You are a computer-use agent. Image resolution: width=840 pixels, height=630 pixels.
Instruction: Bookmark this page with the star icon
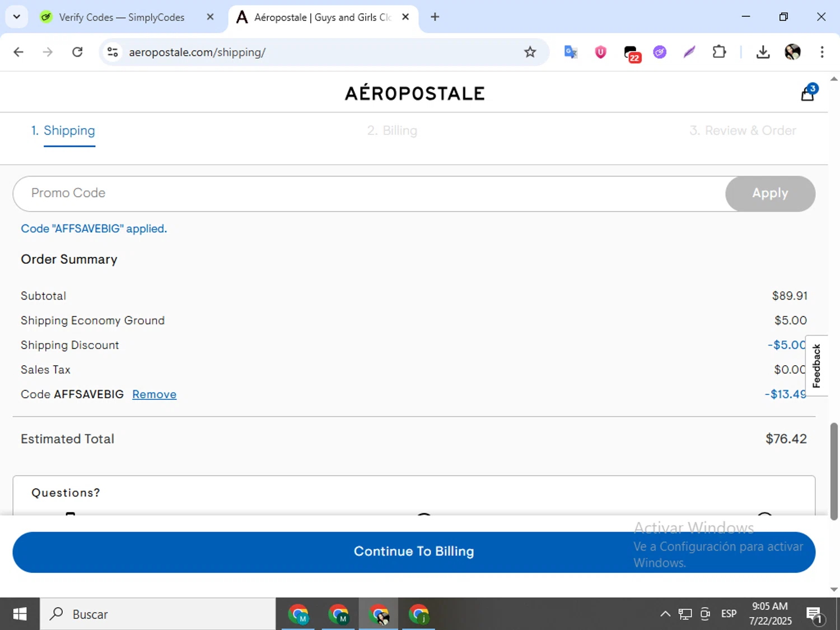point(530,52)
